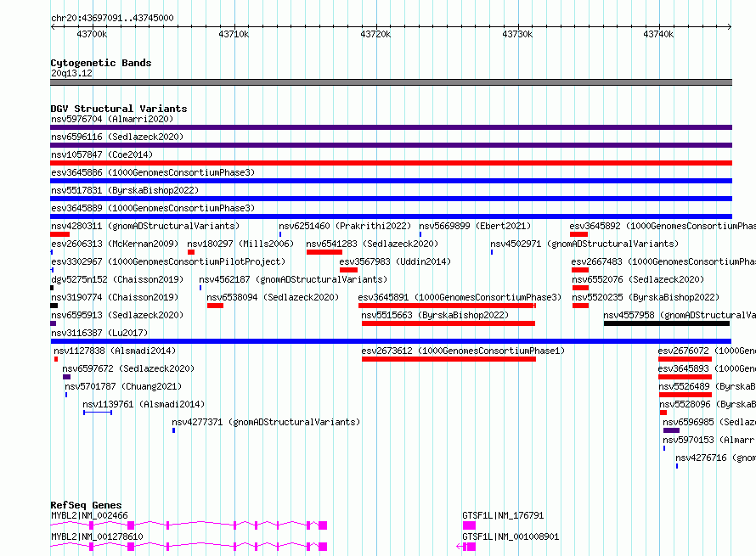Select the nsv6596116 (Sedlazeck2020) purple bar
The width and height of the screenshot is (756, 556).
point(391,145)
